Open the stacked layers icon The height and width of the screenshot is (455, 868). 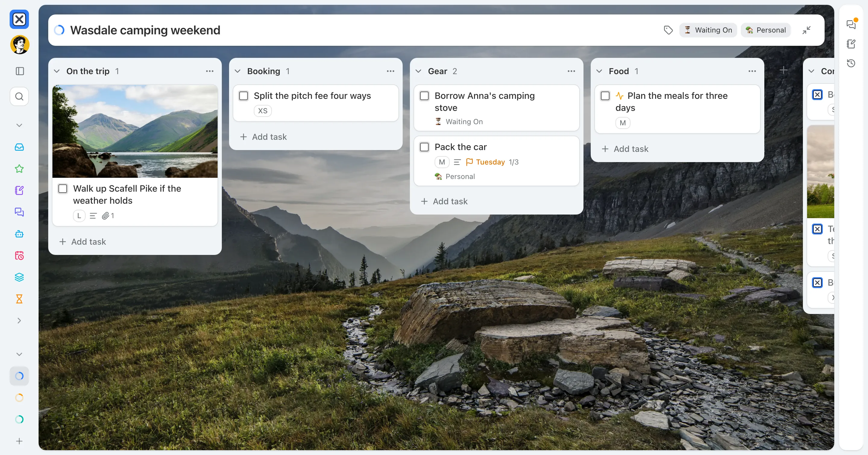point(19,277)
